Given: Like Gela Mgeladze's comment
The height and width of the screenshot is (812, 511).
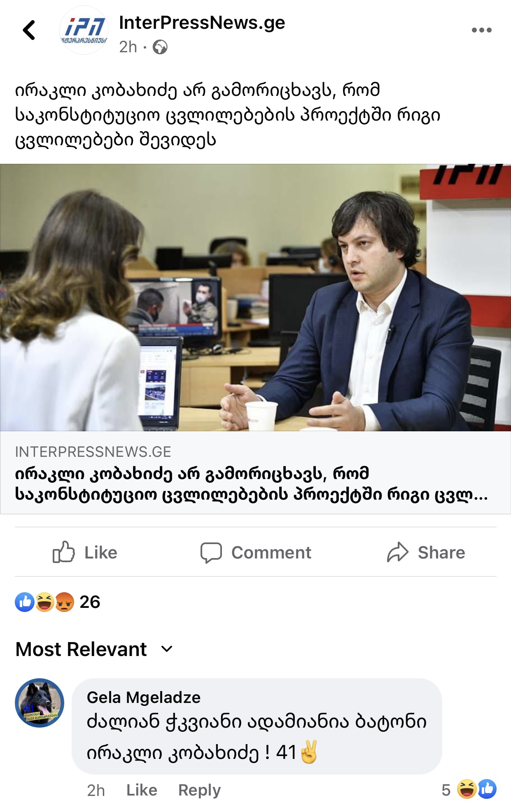Looking at the screenshot, I should pyautogui.click(x=142, y=790).
